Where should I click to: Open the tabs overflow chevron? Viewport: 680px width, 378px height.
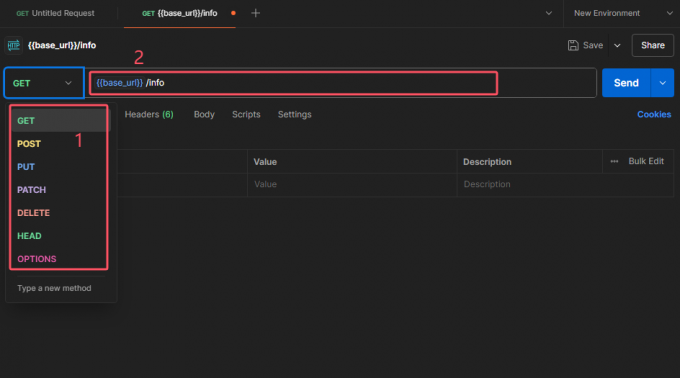pos(549,13)
